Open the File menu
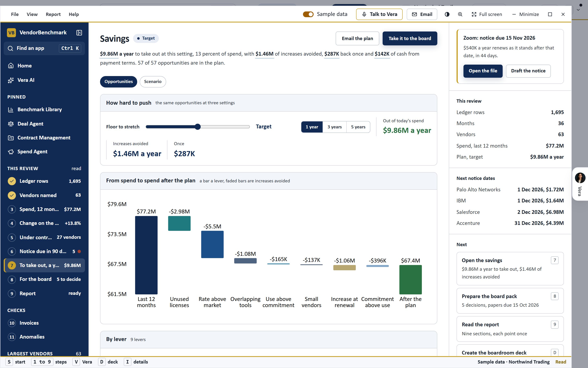 pyautogui.click(x=15, y=14)
